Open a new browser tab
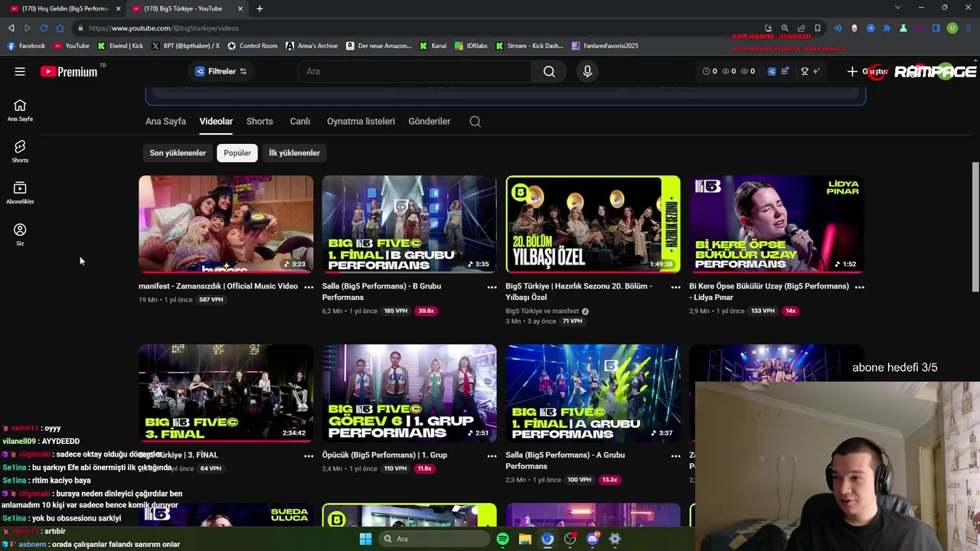 tap(260, 8)
